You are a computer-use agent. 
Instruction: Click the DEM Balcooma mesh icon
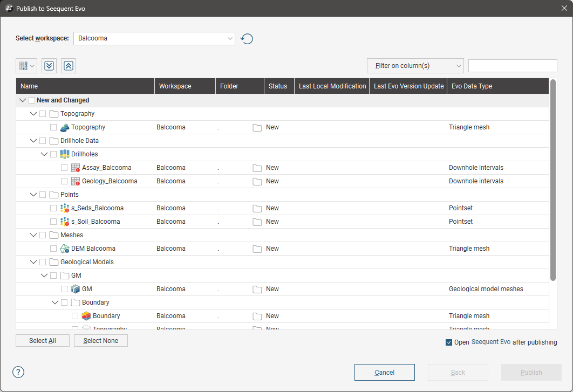(x=65, y=249)
